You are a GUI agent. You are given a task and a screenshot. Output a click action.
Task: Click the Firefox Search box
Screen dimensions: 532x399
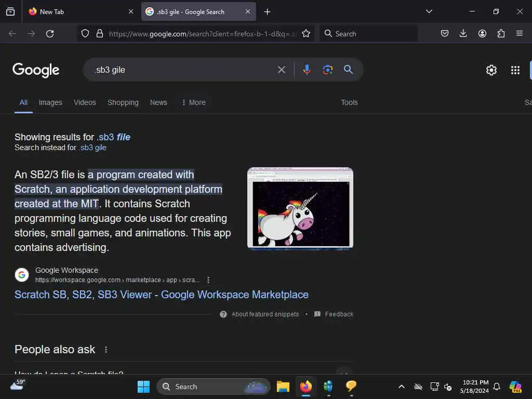pos(368,34)
